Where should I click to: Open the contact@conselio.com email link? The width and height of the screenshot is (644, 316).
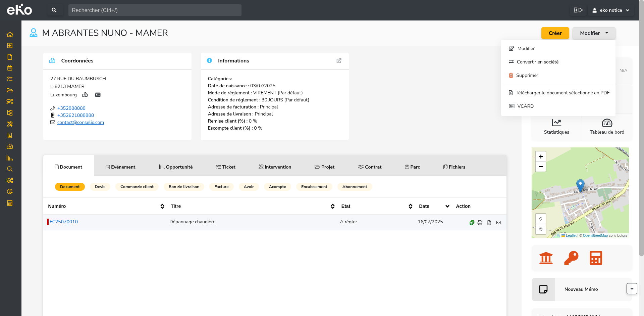(x=80, y=122)
